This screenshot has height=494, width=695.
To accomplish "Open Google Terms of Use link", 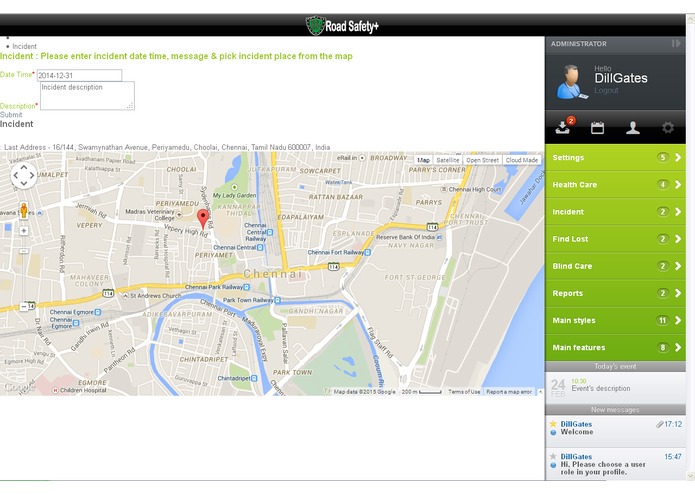I will pyautogui.click(x=464, y=392).
